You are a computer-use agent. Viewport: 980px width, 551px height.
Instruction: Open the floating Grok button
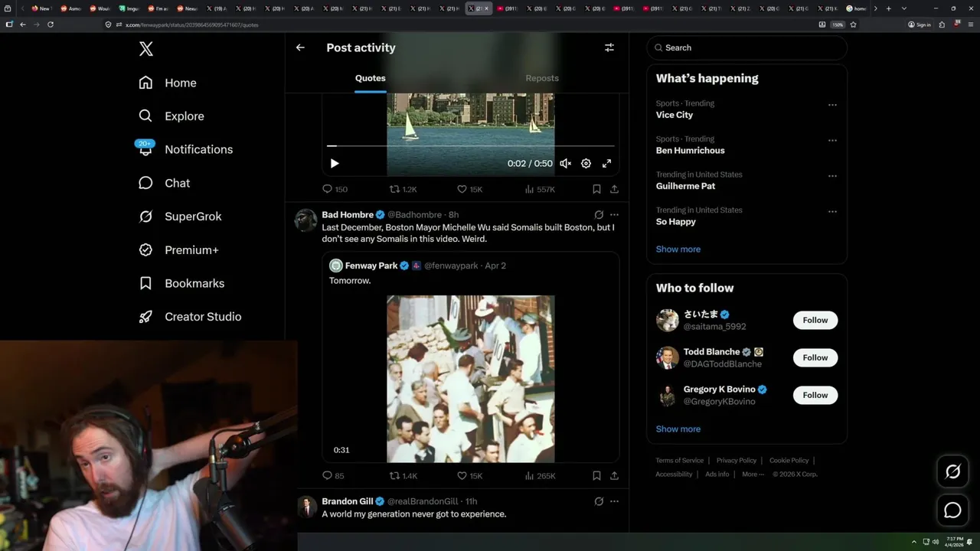click(952, 472)
